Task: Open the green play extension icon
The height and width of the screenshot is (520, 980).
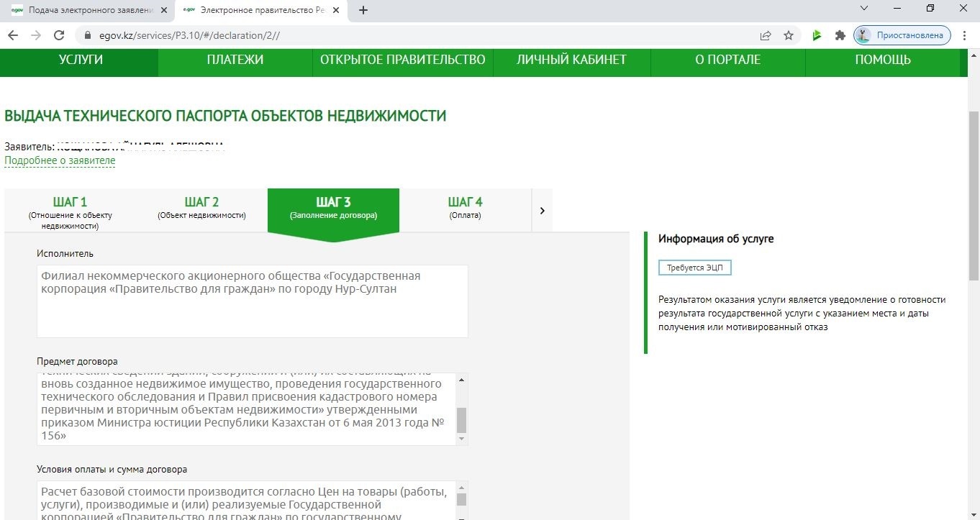Action: (817, 35)
